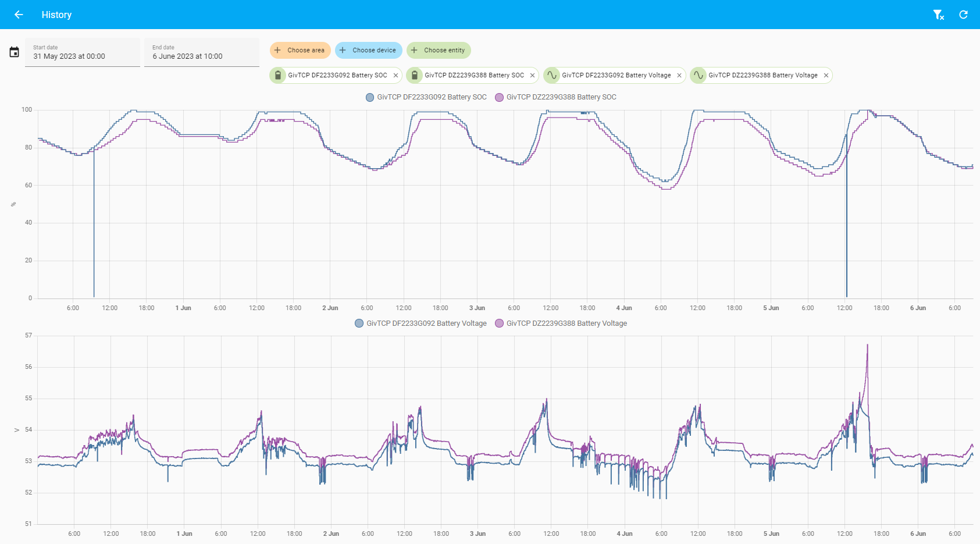Click the voltage spike peak near 57V

click(x=867, y=345)
